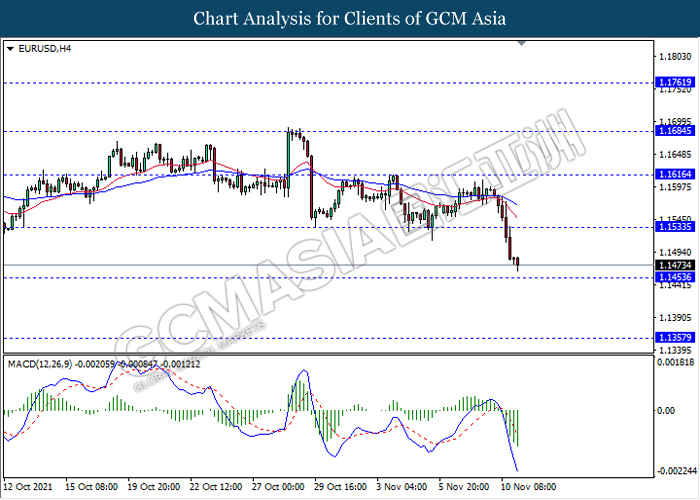The image size is (700, 500).
Task: Click the 3 Nov 04:00 time label
Action: (x=401, y=487)
